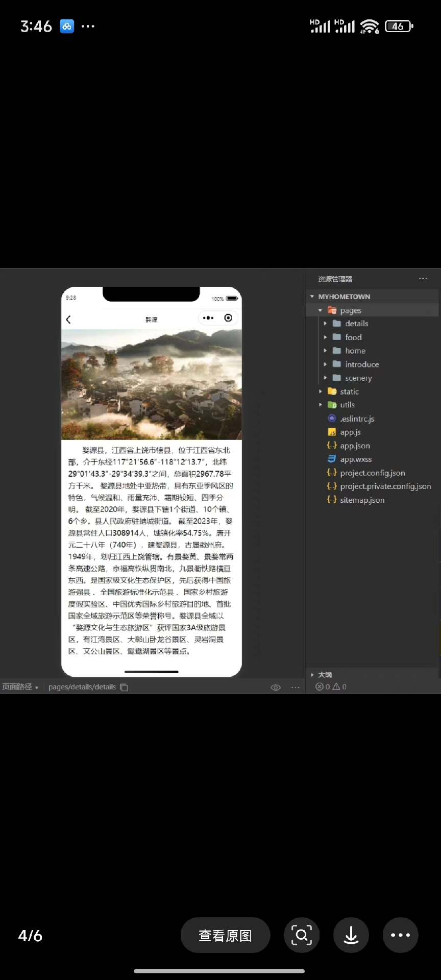
Task: Open the 页面路径 dropdown
Action: coord(20,687)
